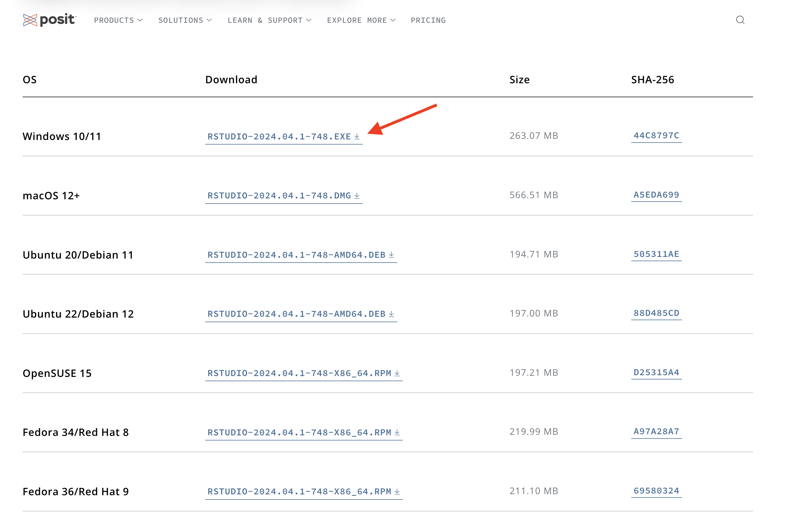This screenshot has width=787, height=532.
Task: Click download arrow icon for Ubuntu 22 DEB
Action: click(x=392, y=314)
